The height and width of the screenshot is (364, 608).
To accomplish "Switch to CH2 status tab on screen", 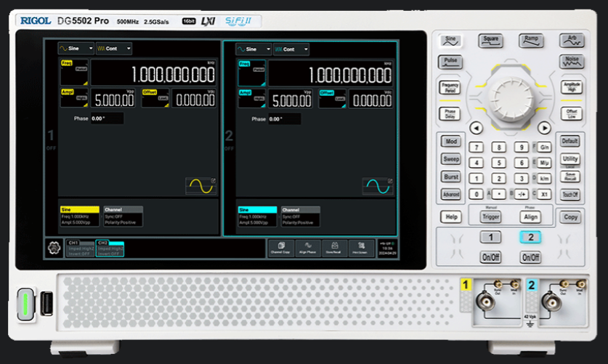I will coord(110,248).
